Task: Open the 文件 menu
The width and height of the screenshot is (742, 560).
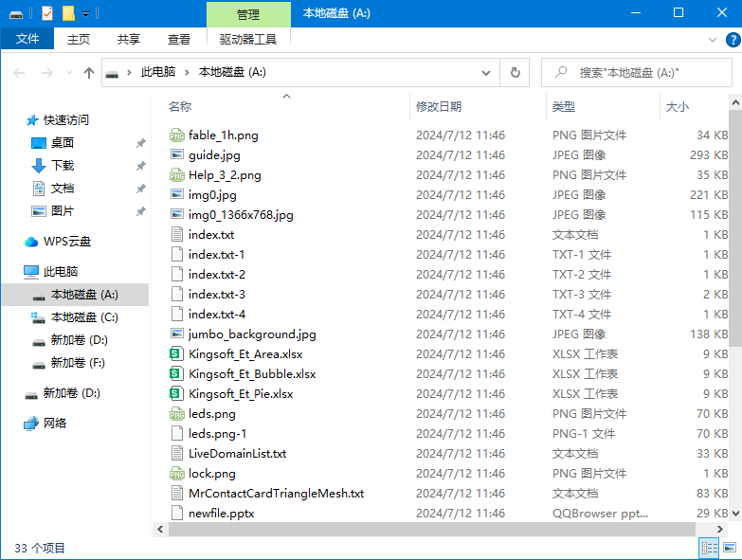Action: [x=27, y=39]
